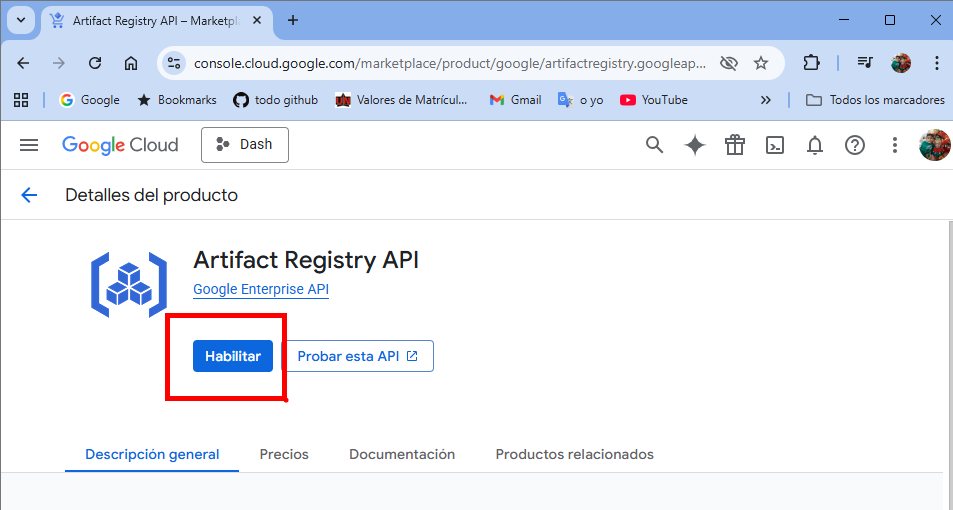Click the Google Cloud account avatar

click(x=935, y=145)
